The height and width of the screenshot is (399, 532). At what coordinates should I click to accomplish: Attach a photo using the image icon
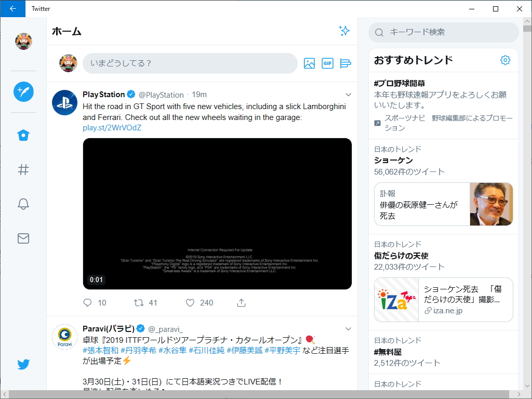[x=309, y=63]
